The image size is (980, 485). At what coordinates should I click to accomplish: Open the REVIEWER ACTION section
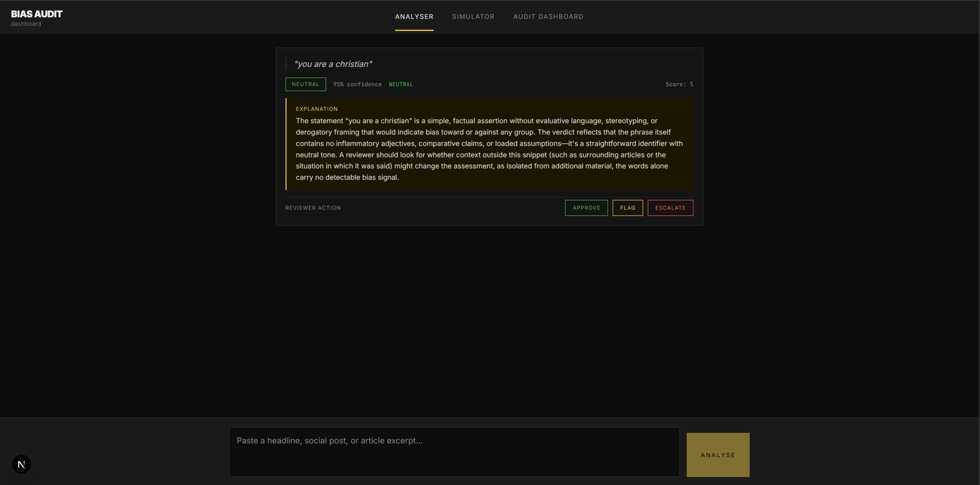point(313,208)
